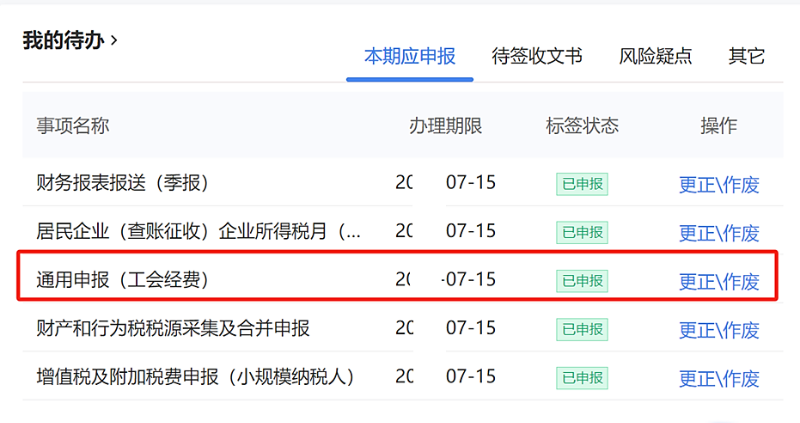Click 已申报 tag on 企业所得税 row
This screenshot has width=800, height=423.
582,232
